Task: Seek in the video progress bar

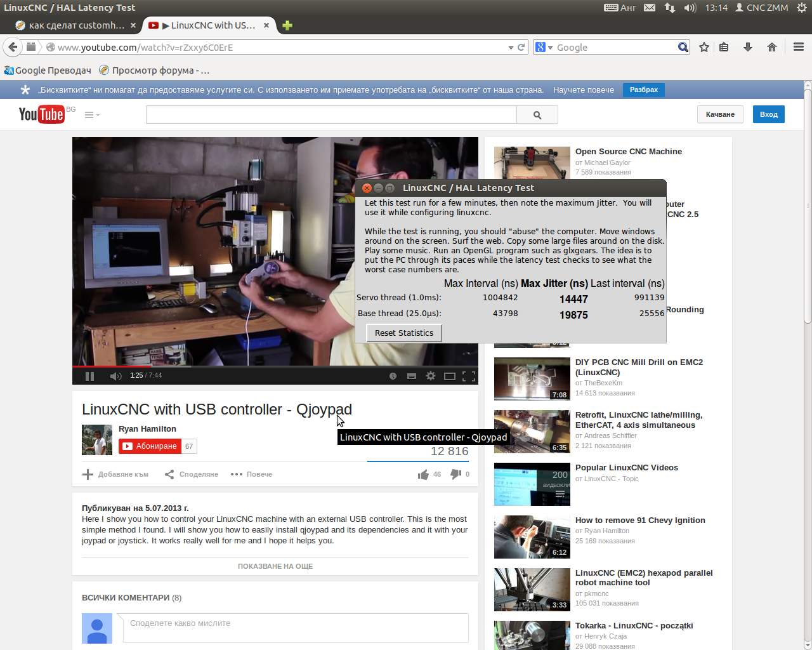Action: (275, 366)
